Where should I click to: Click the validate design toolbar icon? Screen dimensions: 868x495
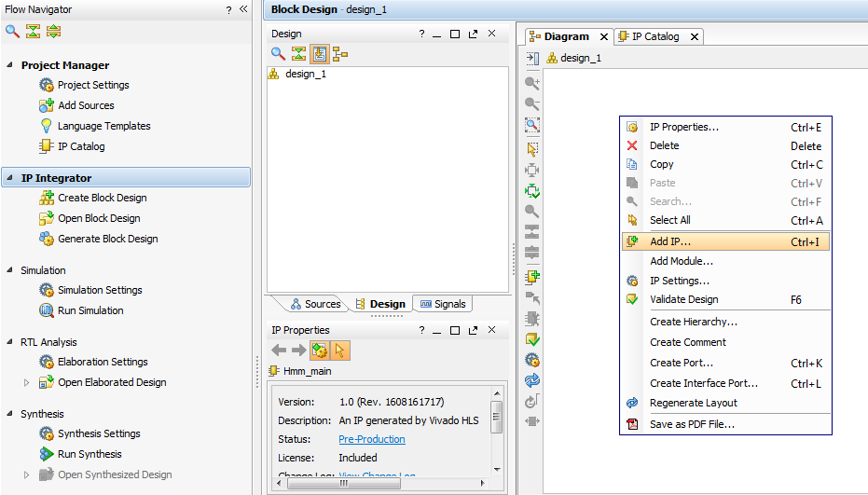tap(532, 339)
